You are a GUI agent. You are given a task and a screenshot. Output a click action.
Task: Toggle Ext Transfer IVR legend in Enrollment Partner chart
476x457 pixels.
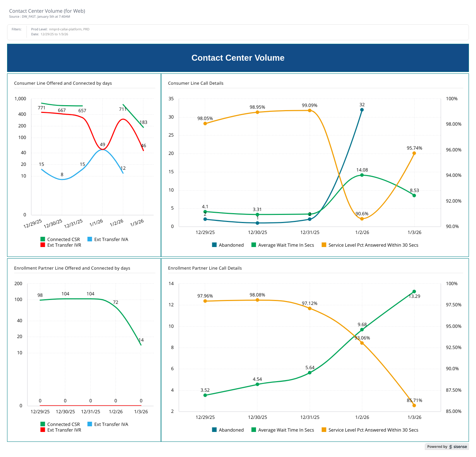(64, 430)
